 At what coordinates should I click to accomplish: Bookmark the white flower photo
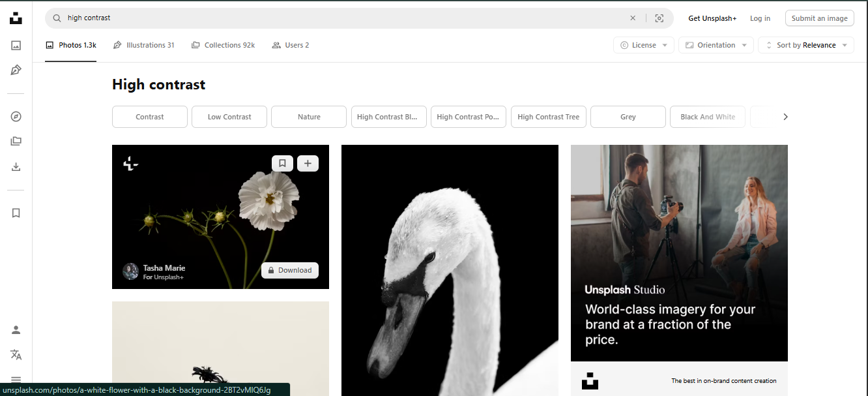(282, 163)
